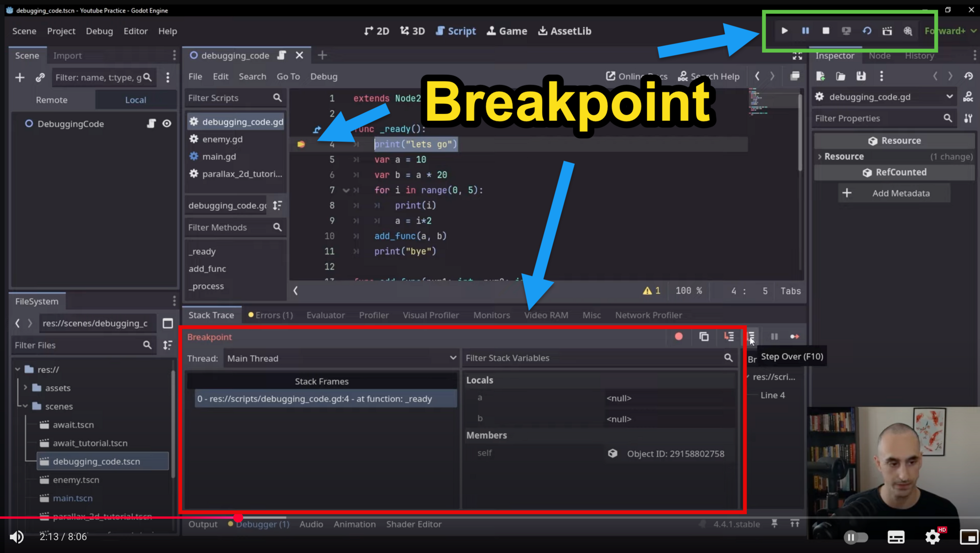The width and height of the screenshot is (980, 553).
Task: Switch to the Script workspace
Action: (456, 31)
